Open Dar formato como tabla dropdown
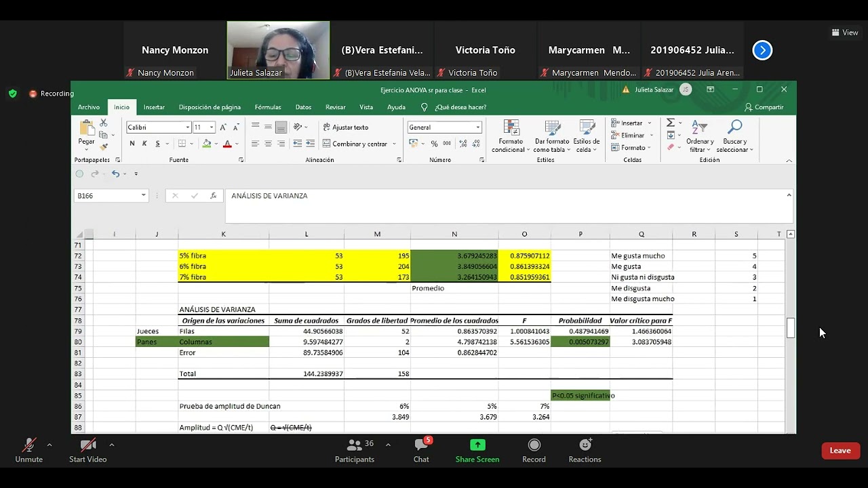Image resolution: width=868 pixels, height=488 pixels. [x=551, y=137]
